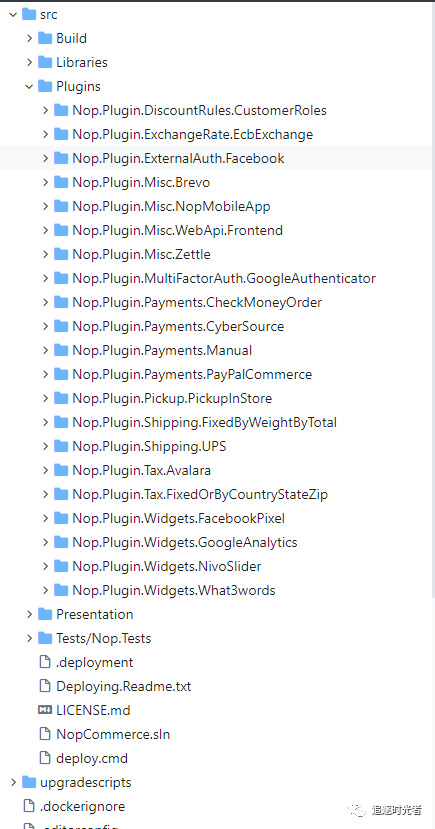Expand the Libraries folder chevron
The image size is (435, 829).
pos(30,62)
